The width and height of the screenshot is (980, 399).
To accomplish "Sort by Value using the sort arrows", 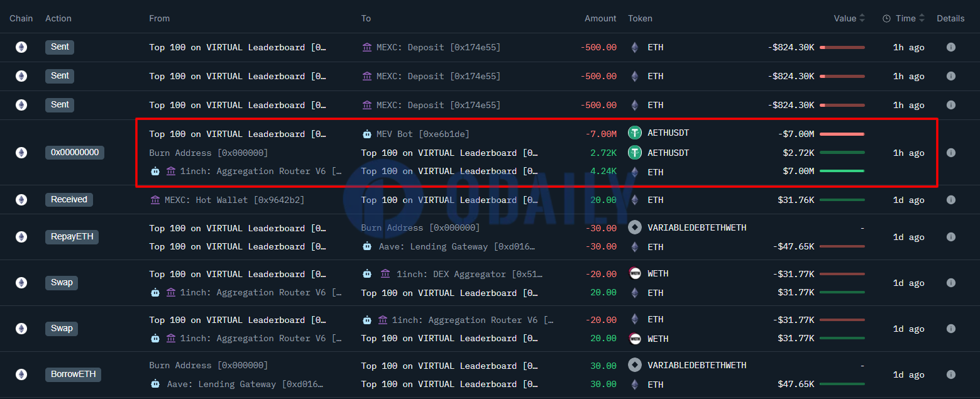I will [x=862, y=18].
